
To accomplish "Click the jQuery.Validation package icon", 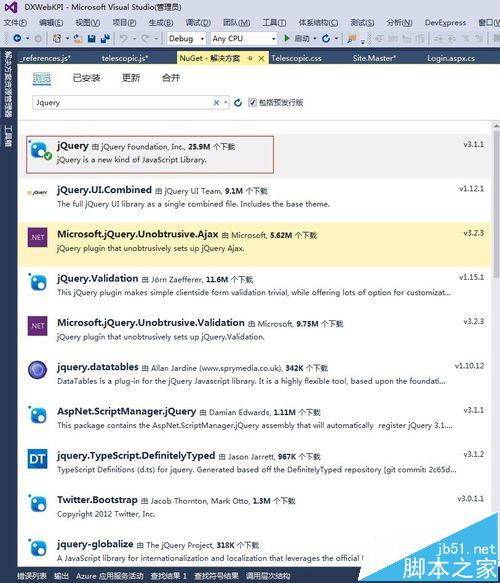I will tap(38, 282).
